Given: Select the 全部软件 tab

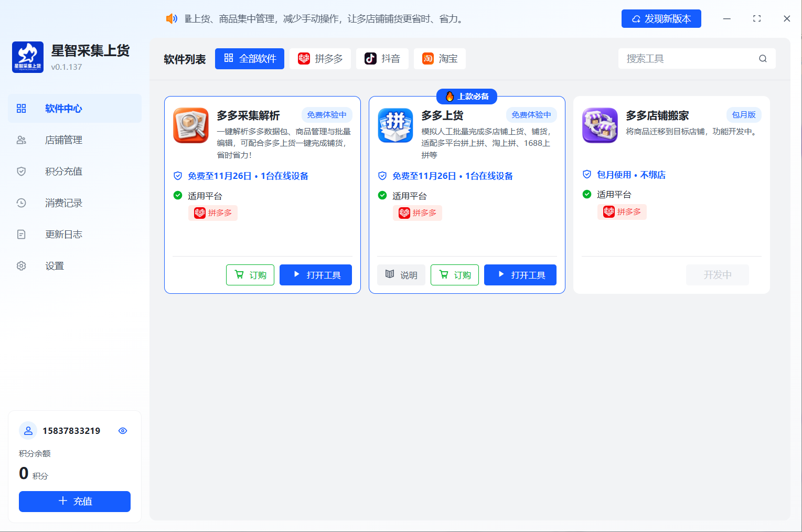Looking at the screenshot, I should pos(250,59).
